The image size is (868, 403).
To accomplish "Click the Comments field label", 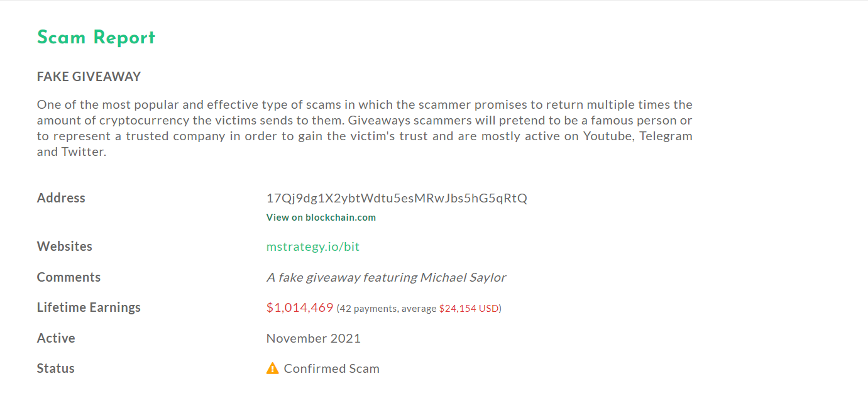I will click(x=69, y=277).
